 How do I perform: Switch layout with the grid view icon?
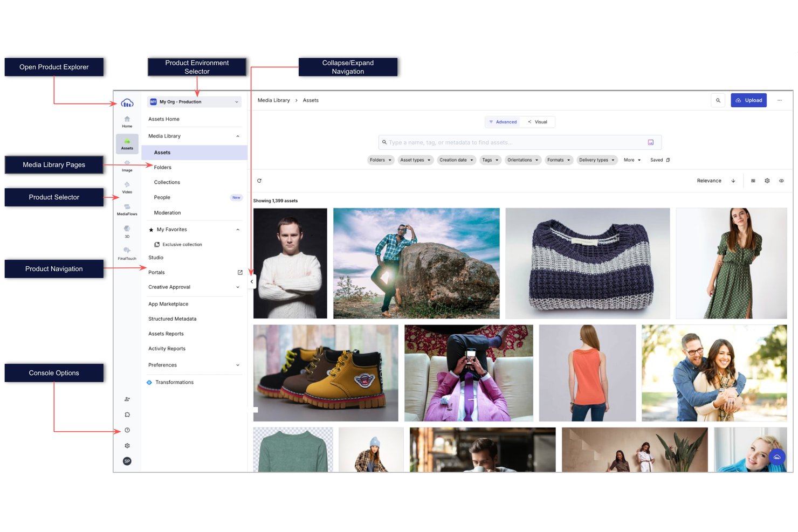pyautogui.click(x=753, y=181)
